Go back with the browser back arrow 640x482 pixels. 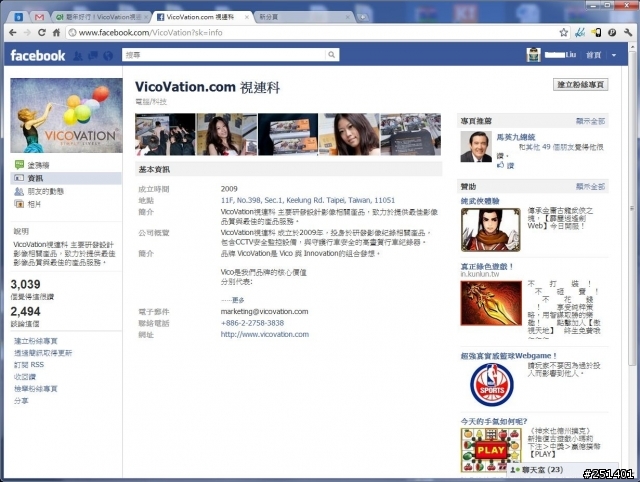[x=13, y=33]
